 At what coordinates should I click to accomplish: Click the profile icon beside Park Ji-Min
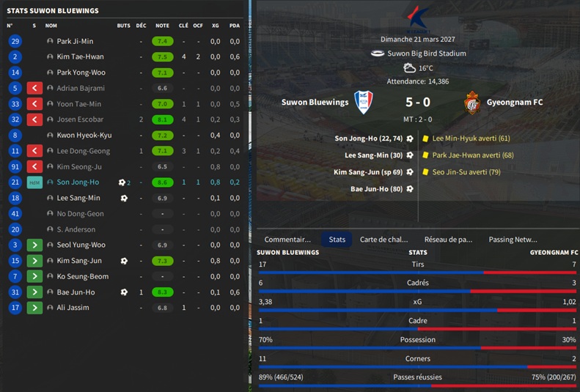click(x=50, y=42)
